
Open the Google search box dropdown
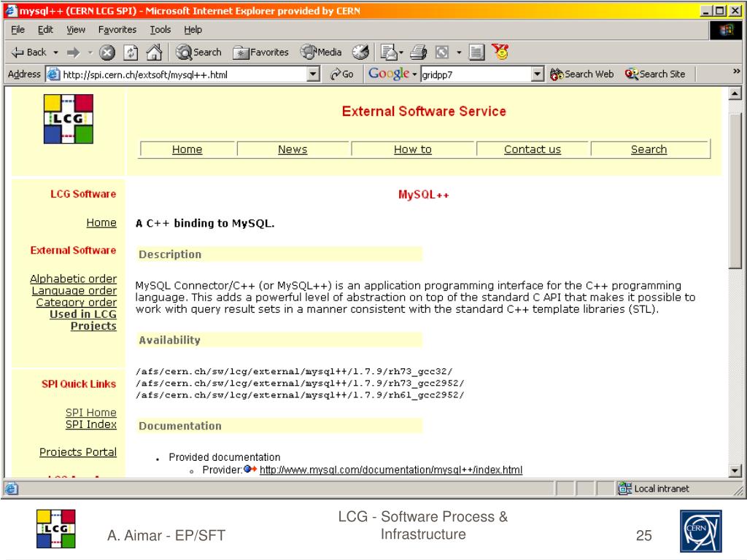(538, 74)
